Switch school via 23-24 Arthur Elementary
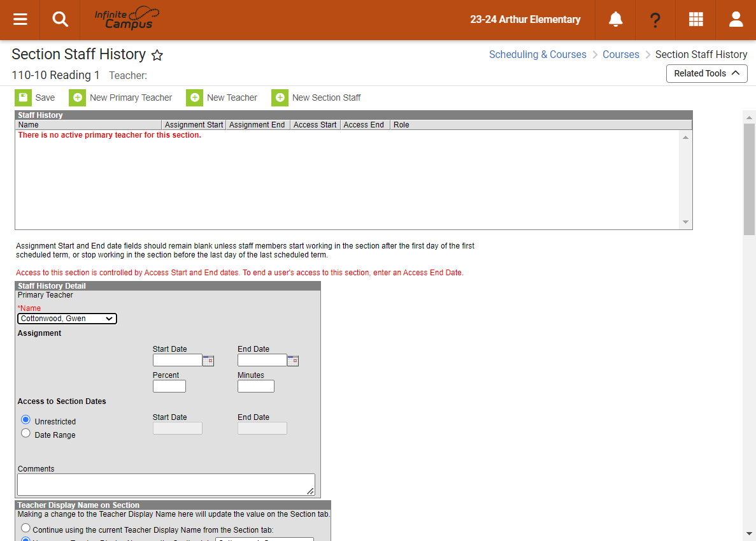 point(525,19)
